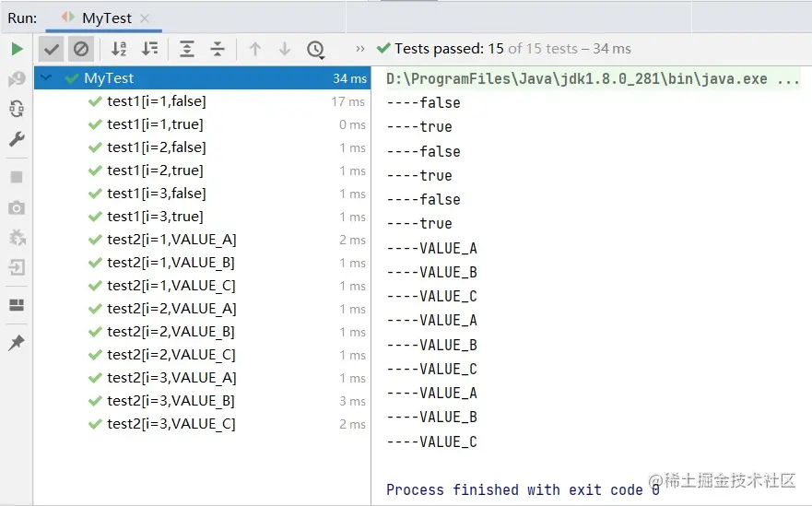Click the bug gear icon in sidebar

pos(17,237)
